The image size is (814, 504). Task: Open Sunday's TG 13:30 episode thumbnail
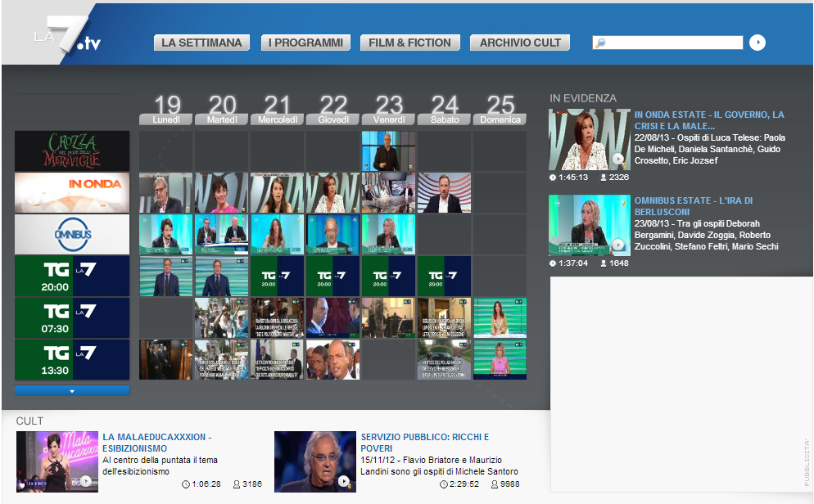point(500,360)
